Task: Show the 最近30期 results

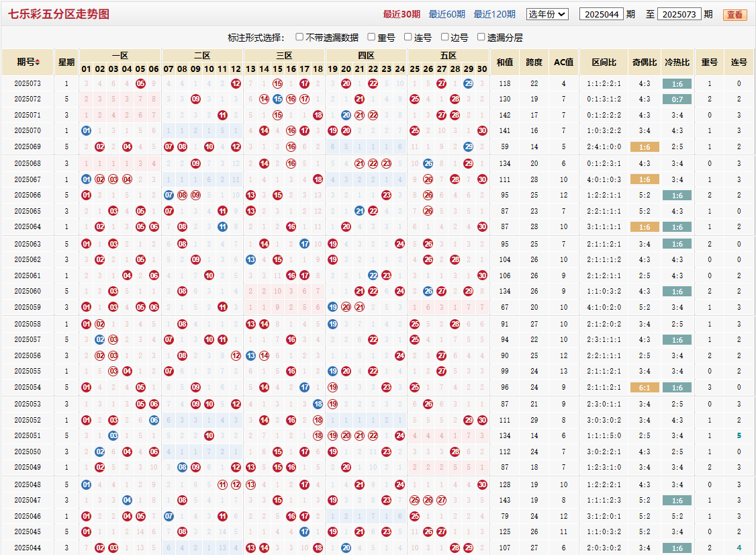Action: point(401,14)
